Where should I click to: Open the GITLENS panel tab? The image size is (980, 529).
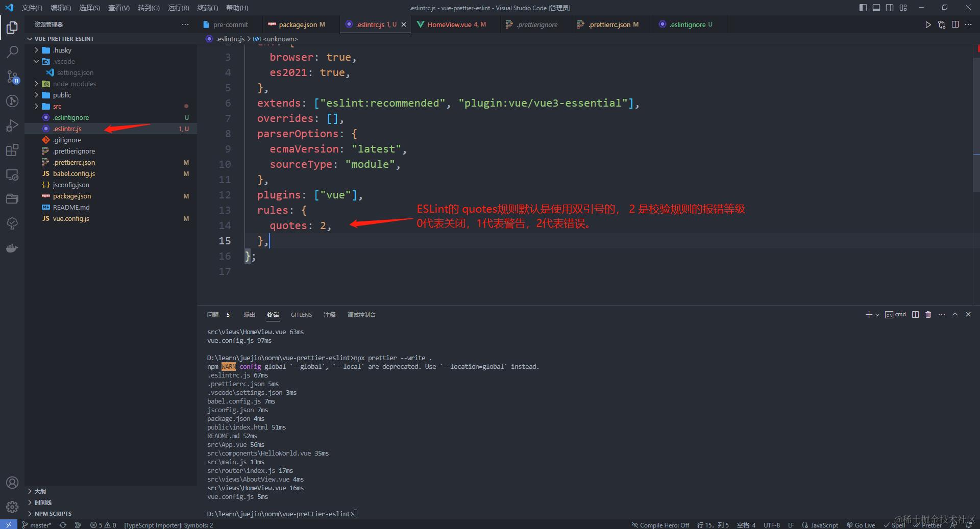click(x=301, y=315)
